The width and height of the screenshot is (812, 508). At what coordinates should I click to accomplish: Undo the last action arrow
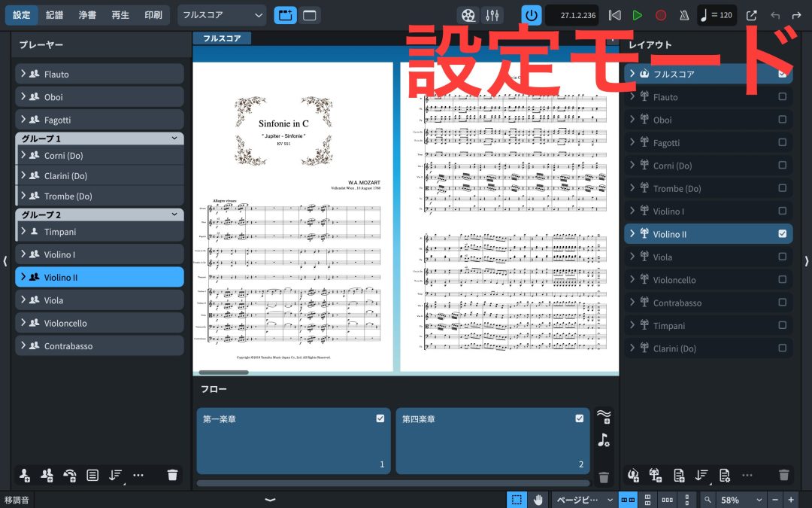774,15
